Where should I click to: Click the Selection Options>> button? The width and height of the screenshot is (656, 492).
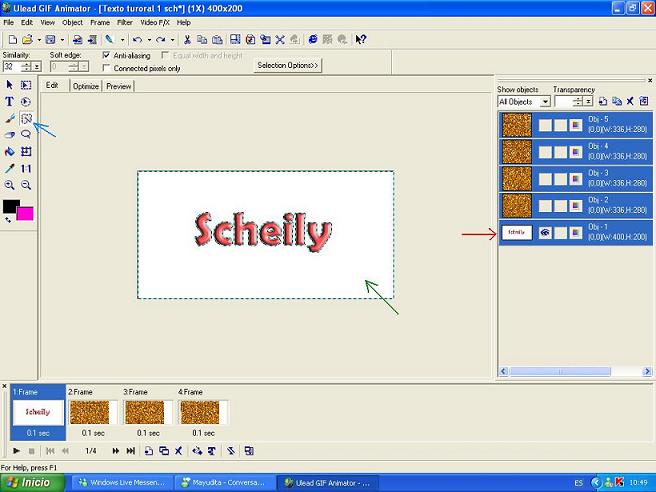coord(287,65)
